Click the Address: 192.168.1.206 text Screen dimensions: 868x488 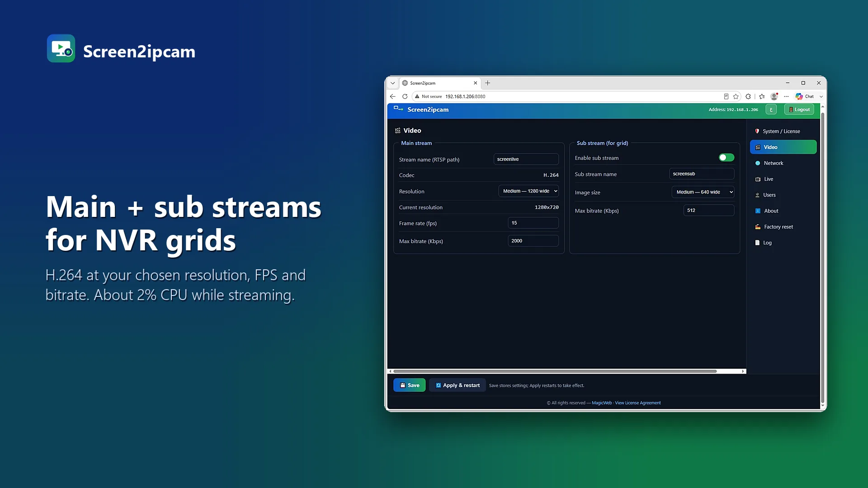tap(733, 109)
